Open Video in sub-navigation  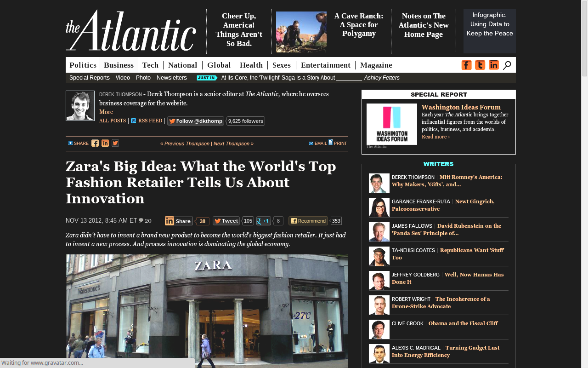point(123,78)
